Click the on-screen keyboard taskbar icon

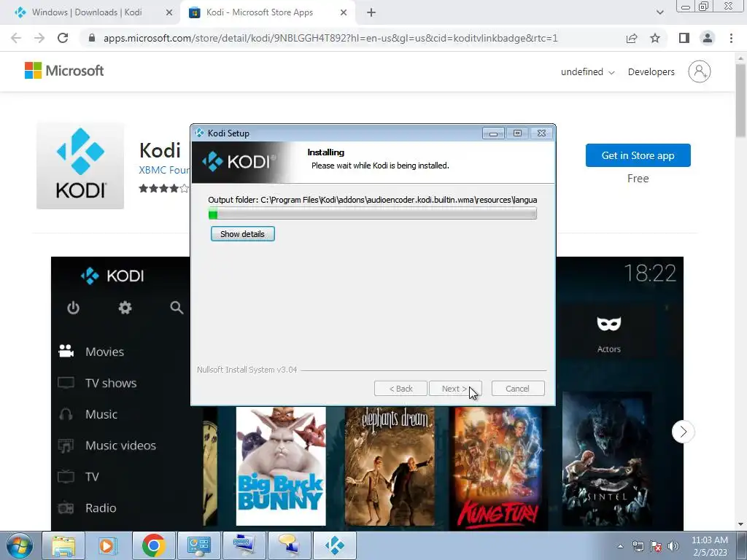pyautogui.click(x=244, y=545)
